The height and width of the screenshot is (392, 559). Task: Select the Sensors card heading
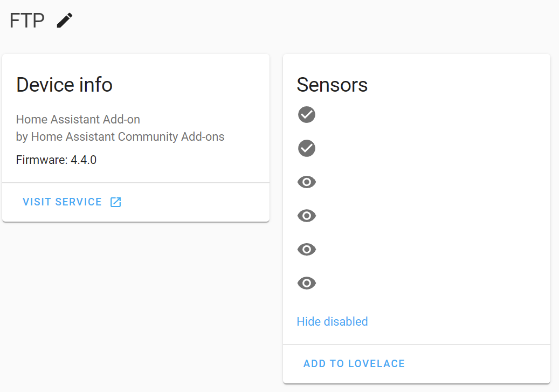332,85
